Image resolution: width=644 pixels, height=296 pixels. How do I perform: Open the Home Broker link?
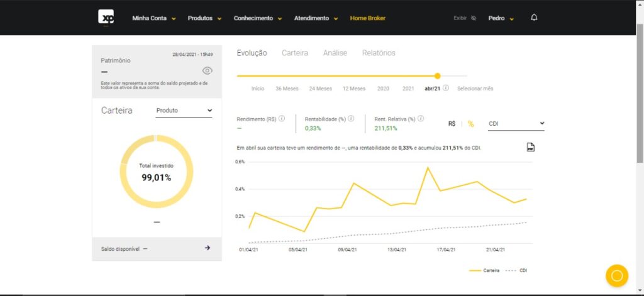tap(367, 18)
